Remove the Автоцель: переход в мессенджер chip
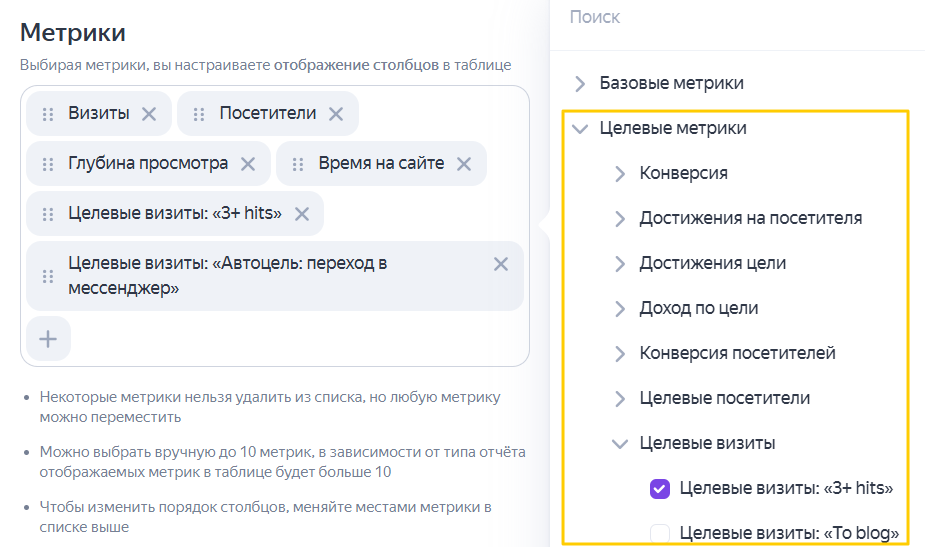The image size is (925, 547). click(x=501, y=264)
